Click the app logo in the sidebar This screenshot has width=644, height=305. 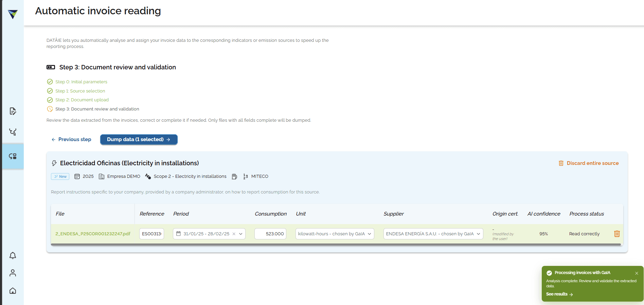coord(13,14)
